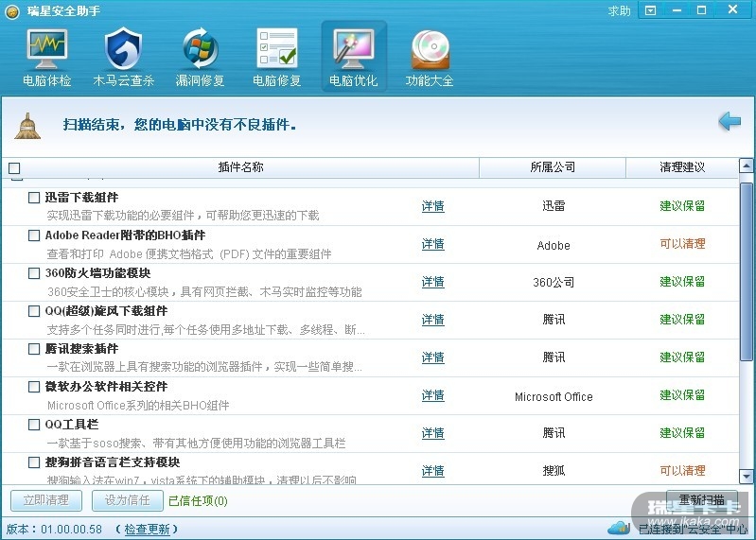Click 可以清理 suggestion for Adobe row
Screen dimensions: 756x540
pyautogui.click(x=682, y=244)
